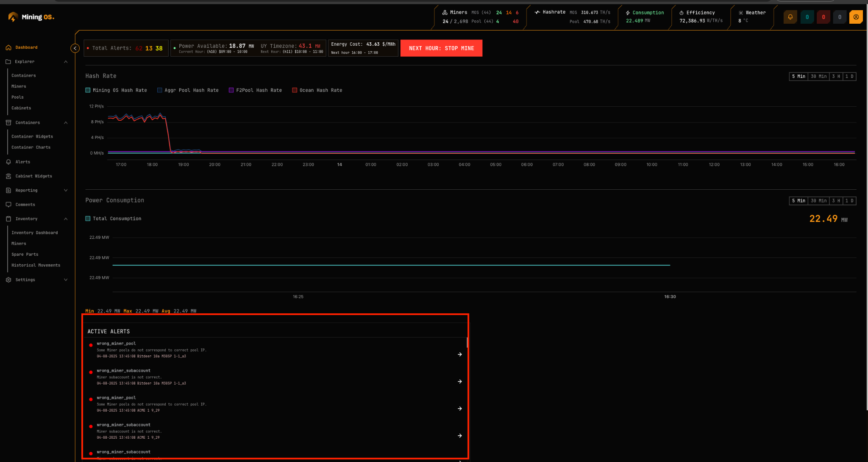This screenshot has width=868, height=462.
Task: Open the Historical Movements page
Action: tap(36, 265)
